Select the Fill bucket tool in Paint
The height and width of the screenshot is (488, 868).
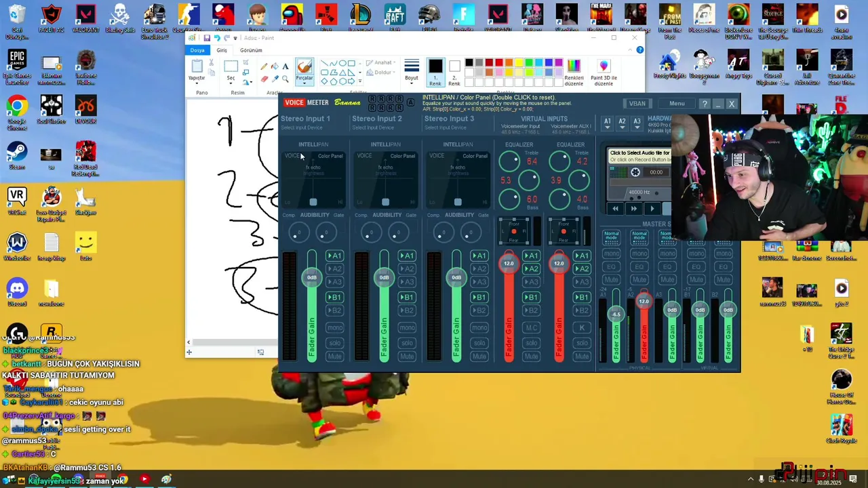[275, 66]
